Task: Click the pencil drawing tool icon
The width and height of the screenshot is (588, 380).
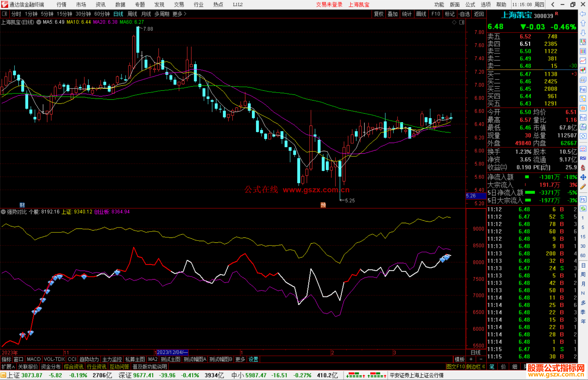Action: coord(583,187)
